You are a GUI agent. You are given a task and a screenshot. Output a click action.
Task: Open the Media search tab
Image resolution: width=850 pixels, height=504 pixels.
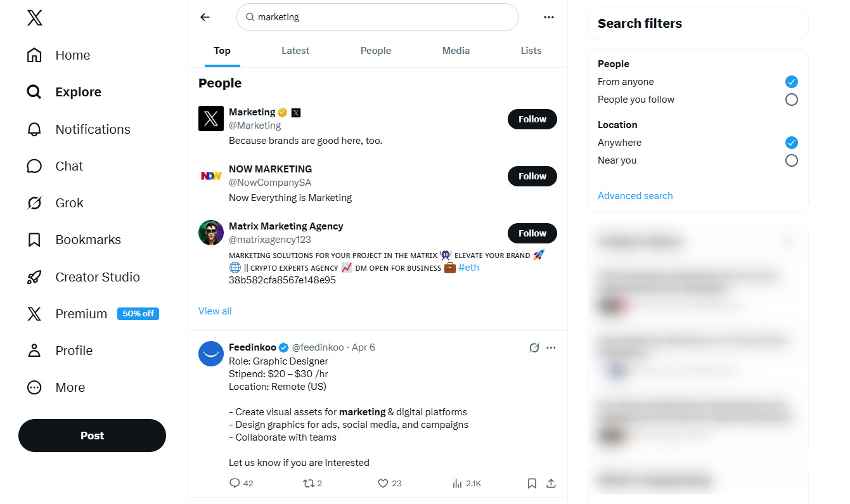[456, 50]
